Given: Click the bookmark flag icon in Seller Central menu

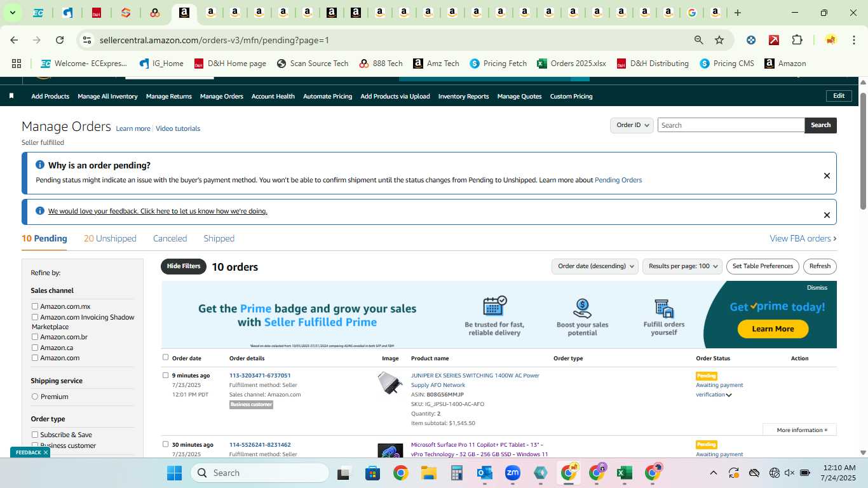Looking at the screenshot, I should click(11, 96).
